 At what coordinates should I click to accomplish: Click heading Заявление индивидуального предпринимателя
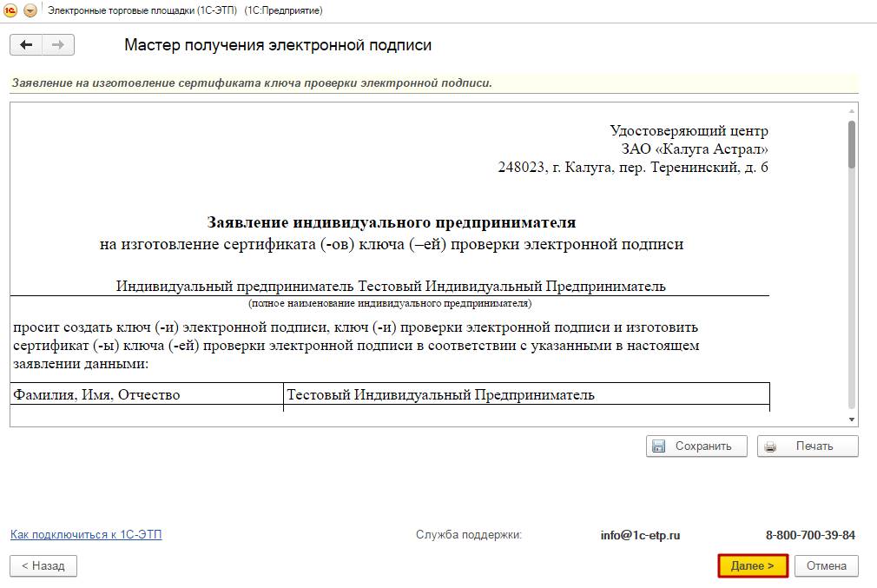tap(391, 222)
